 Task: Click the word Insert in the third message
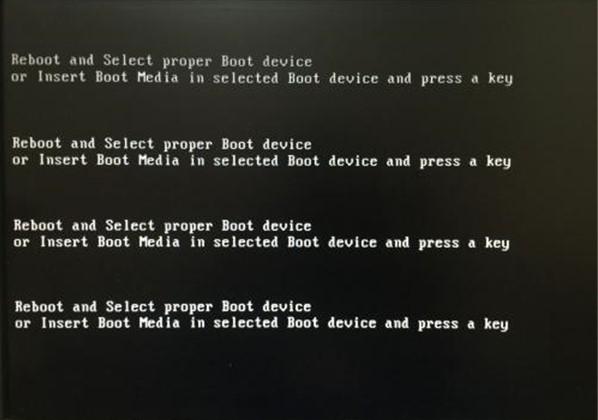(64, 241)
